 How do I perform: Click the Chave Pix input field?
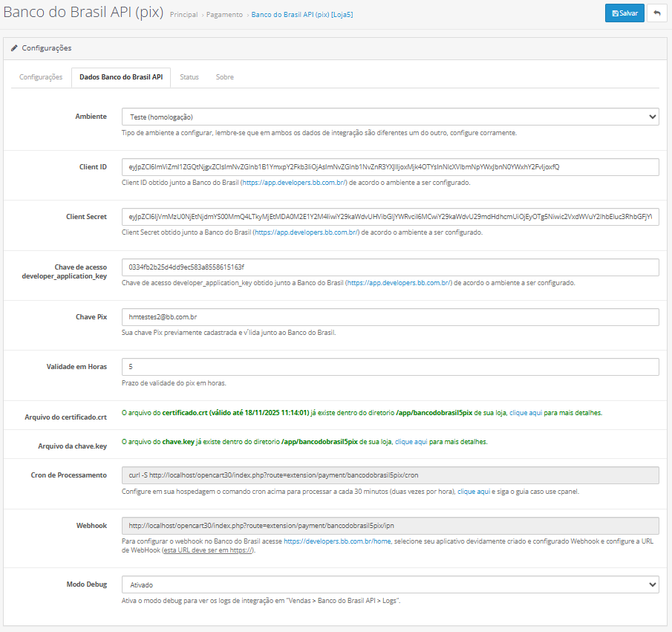390,317
